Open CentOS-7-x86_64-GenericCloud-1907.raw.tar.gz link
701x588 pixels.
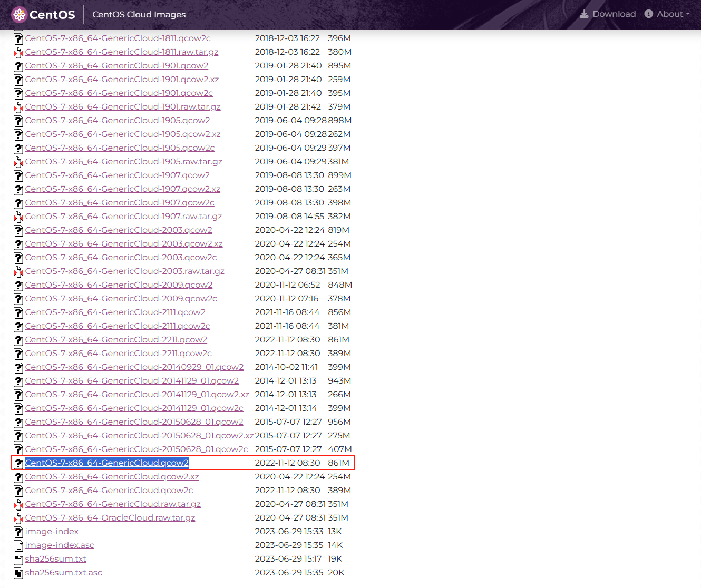[123, 217]
